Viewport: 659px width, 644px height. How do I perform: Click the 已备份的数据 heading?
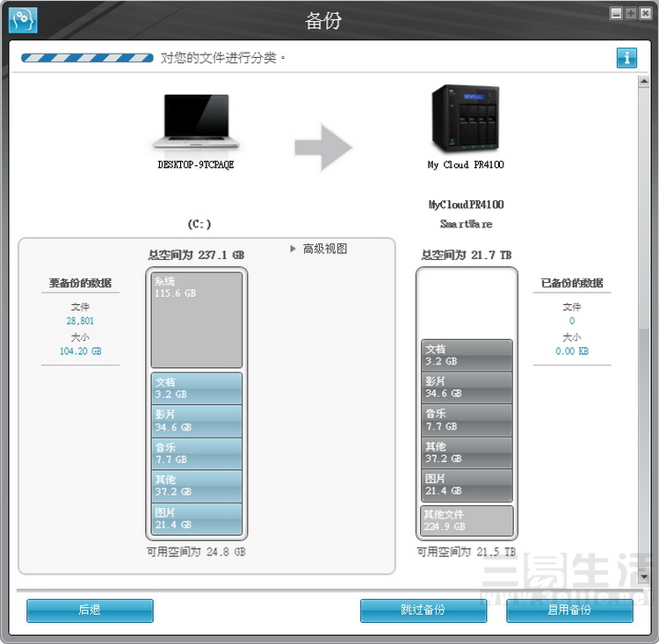click(x=572, y=283)
